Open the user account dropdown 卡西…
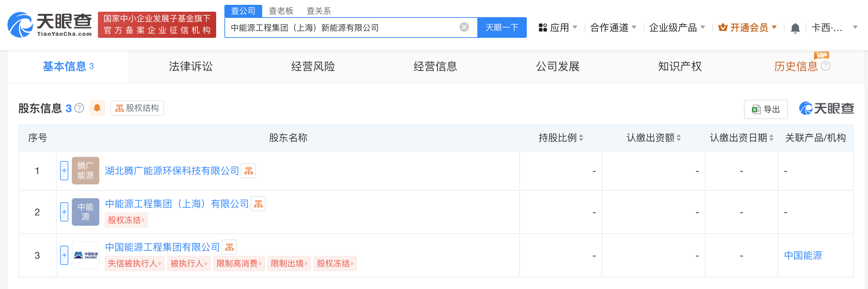 coord(835,28)
